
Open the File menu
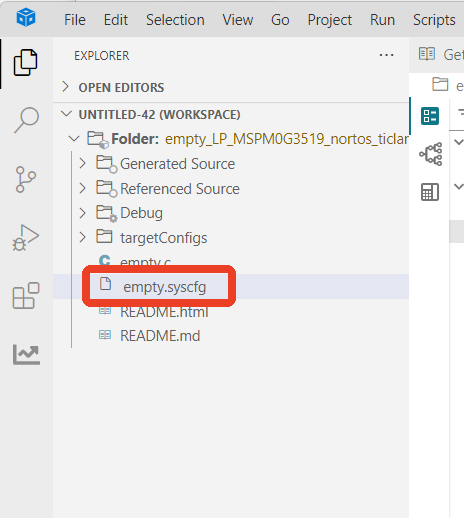tap(75, 20)
